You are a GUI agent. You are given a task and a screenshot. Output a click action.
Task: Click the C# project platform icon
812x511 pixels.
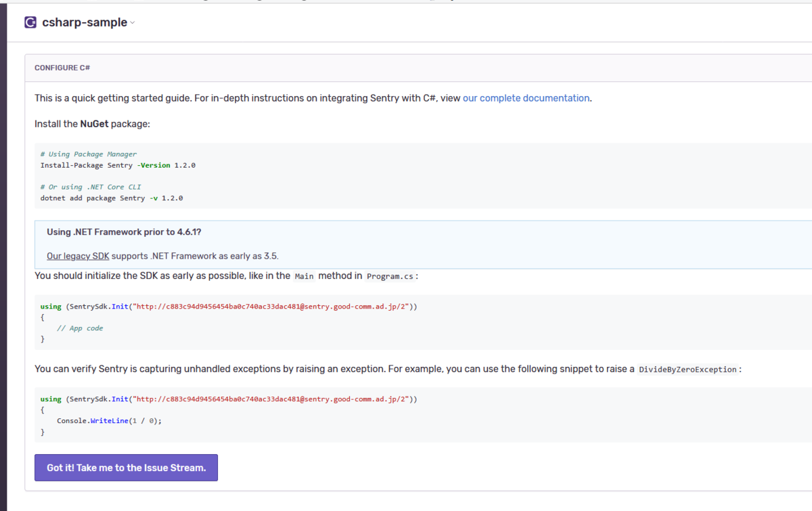30,22
